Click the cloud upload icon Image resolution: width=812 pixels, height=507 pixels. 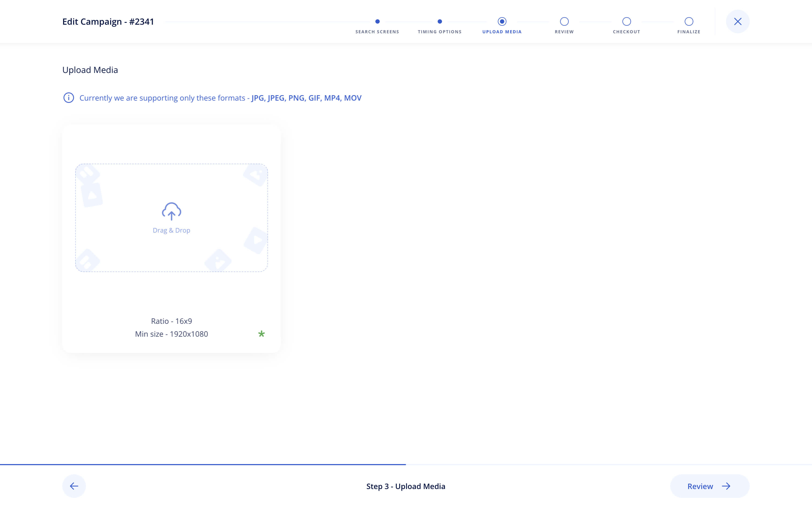(x=172, y=211)
